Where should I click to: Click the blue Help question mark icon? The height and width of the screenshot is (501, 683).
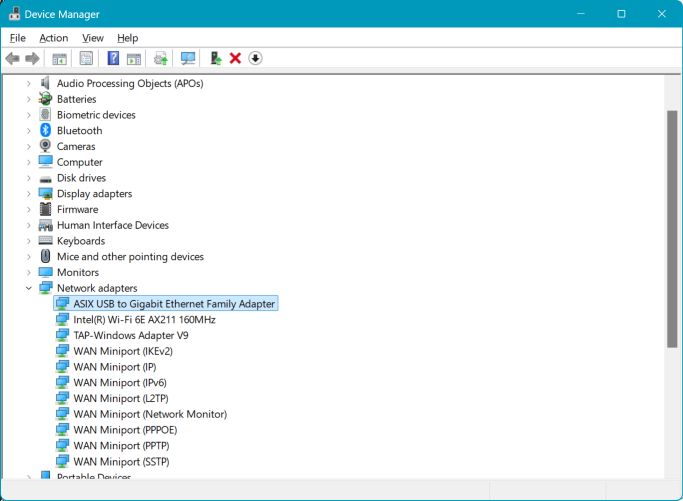point(113,58)
